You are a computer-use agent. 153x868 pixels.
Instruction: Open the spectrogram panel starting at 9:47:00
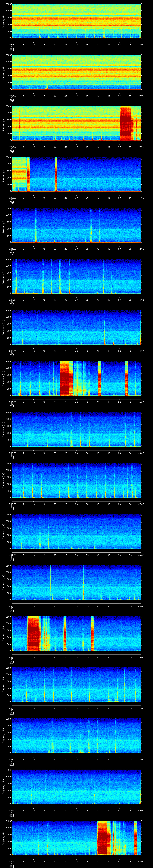click(x=77, y=531)
